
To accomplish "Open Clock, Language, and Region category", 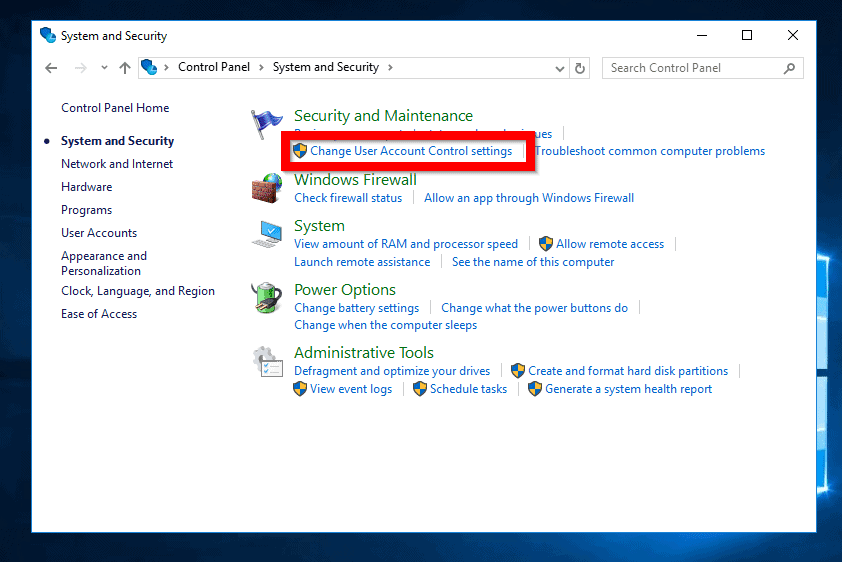I will (138, 291).
